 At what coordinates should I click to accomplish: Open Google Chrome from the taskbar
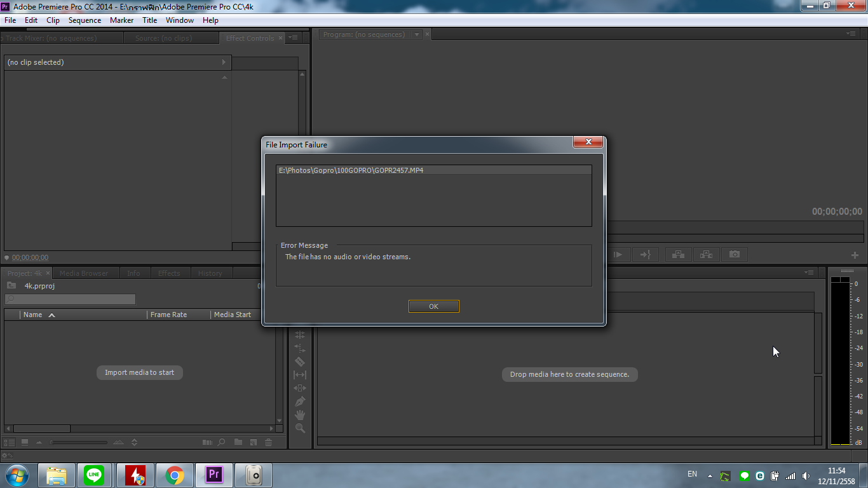[175, 475]
